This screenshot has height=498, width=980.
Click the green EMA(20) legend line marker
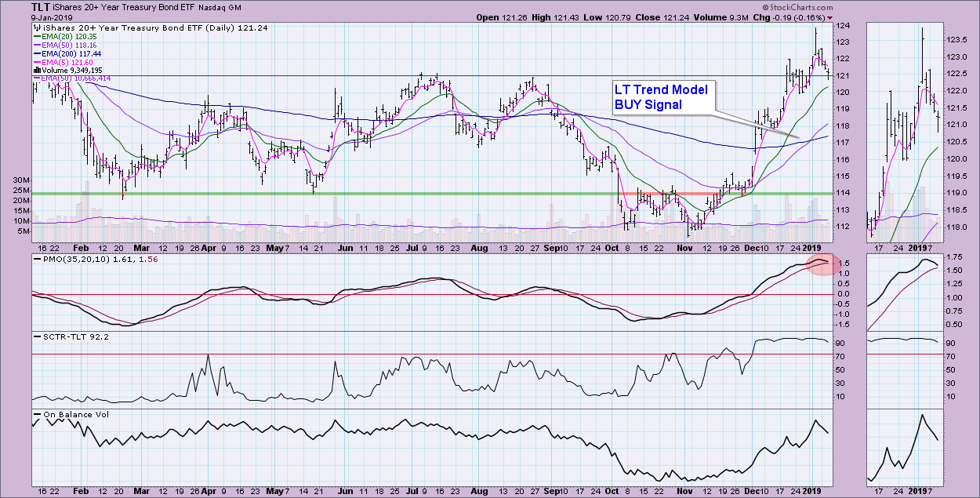35,36
